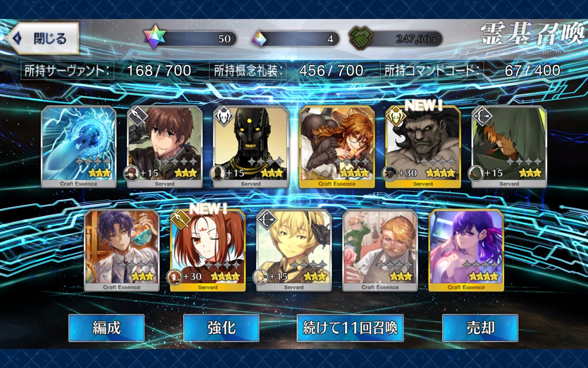Select the orange-haired girl with glasses Craft Essence

pos(337,147)
